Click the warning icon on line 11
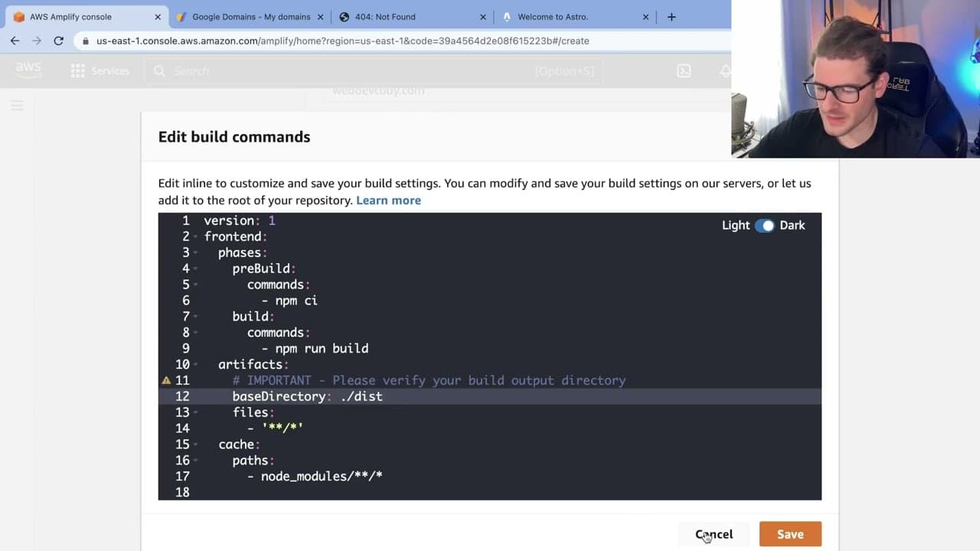The image size is (980, 551). (x=165, y=380)
